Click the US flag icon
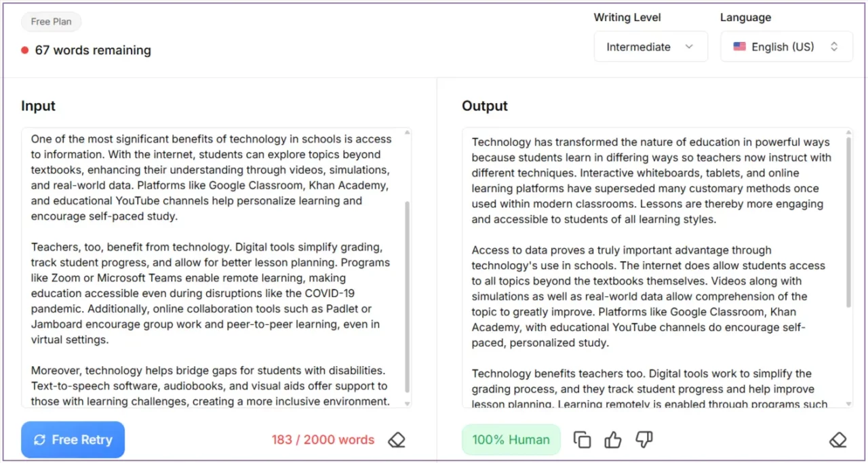The width and height of the screenshot is (868, 463). tap(739, 47)
